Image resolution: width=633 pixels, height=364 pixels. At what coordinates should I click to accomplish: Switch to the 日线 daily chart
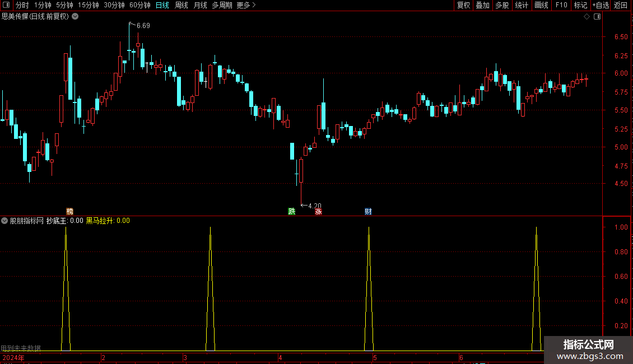[x=162, y=5]
